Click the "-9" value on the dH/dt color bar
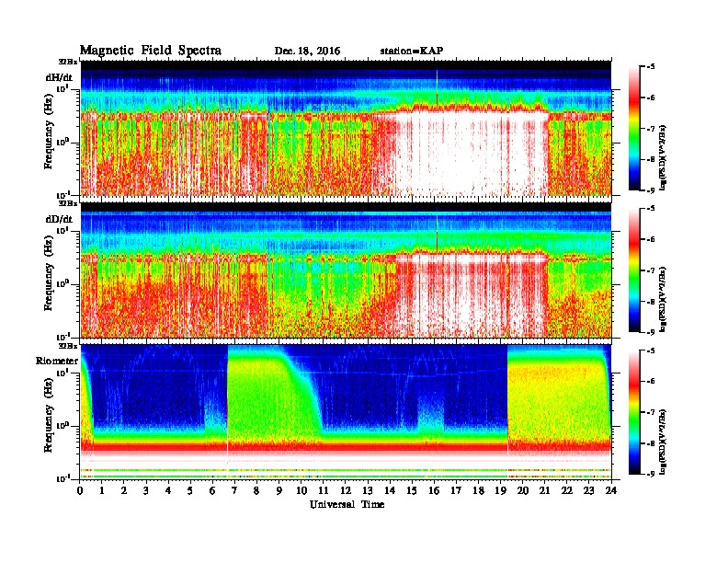 click(650, 190)
